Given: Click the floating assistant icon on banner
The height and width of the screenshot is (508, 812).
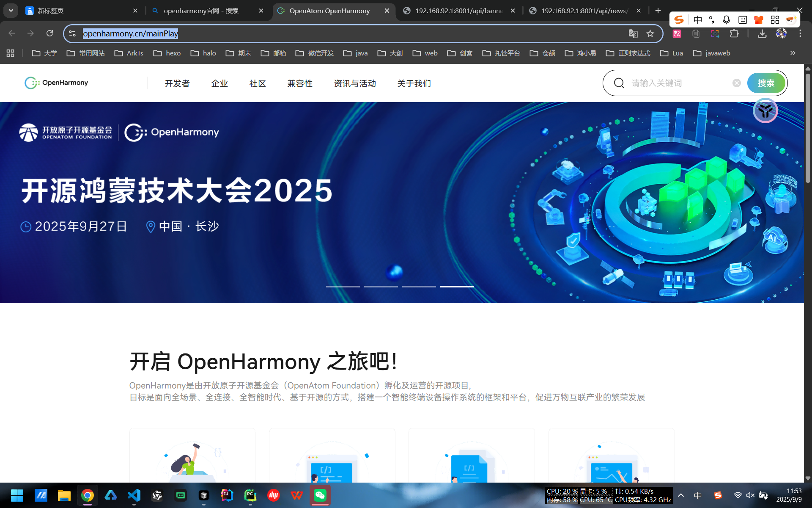Looking at the screenshot, I should click(x=765, y=111).
